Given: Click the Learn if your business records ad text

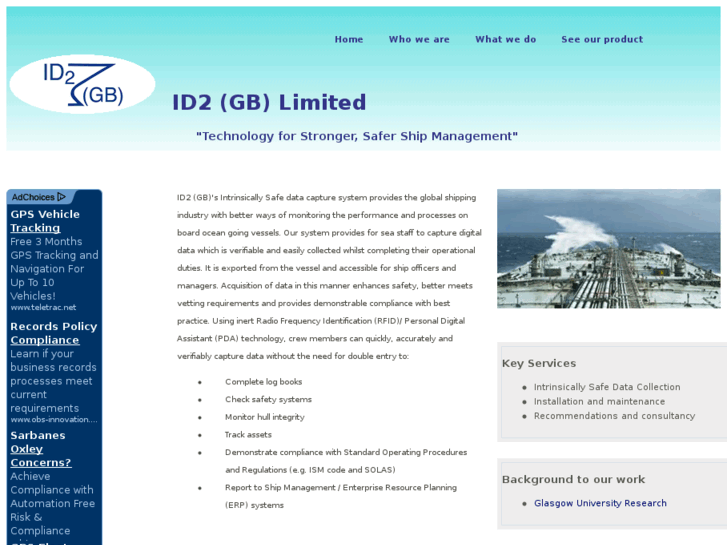Looking at the screenshot, I should (53, 381).
